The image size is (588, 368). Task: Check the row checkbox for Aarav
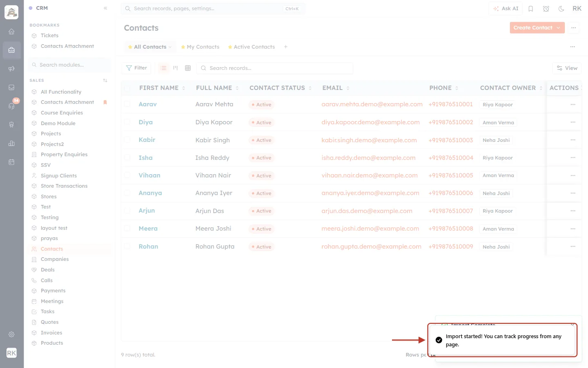[x=127, y=104]
